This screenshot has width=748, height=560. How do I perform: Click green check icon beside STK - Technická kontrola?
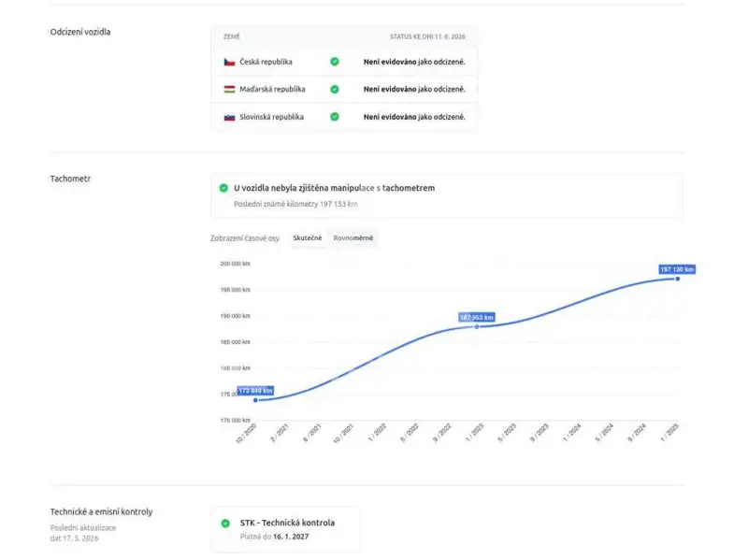pyautogui.click(x=225, y=524)
